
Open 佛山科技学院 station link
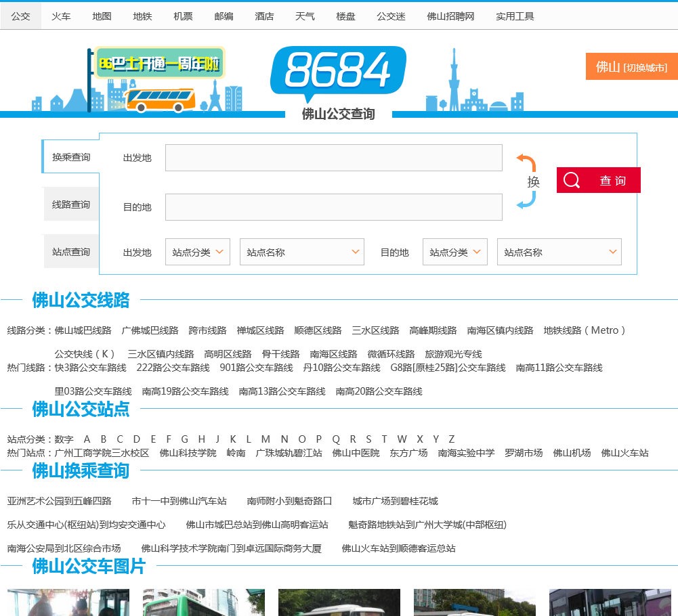coord(188,453)
